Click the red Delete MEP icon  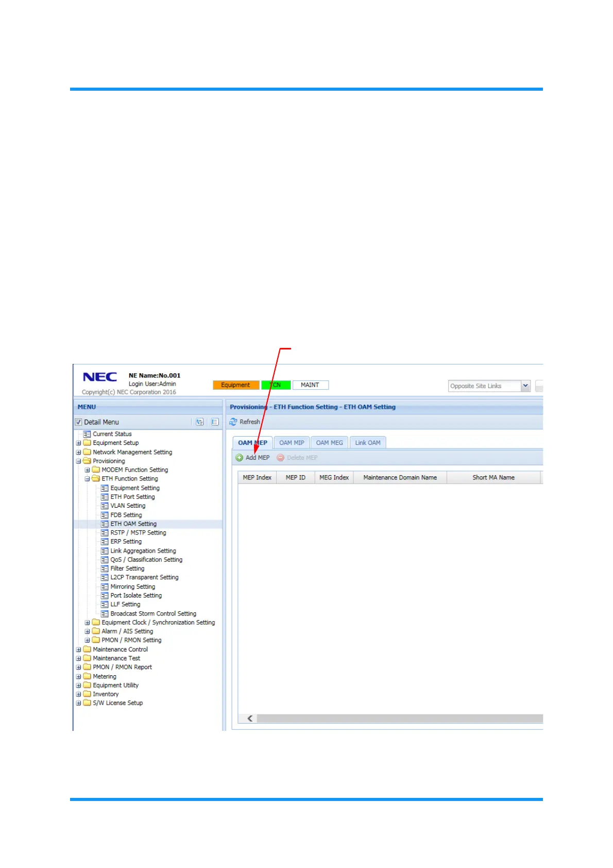[x=281, y=458]
